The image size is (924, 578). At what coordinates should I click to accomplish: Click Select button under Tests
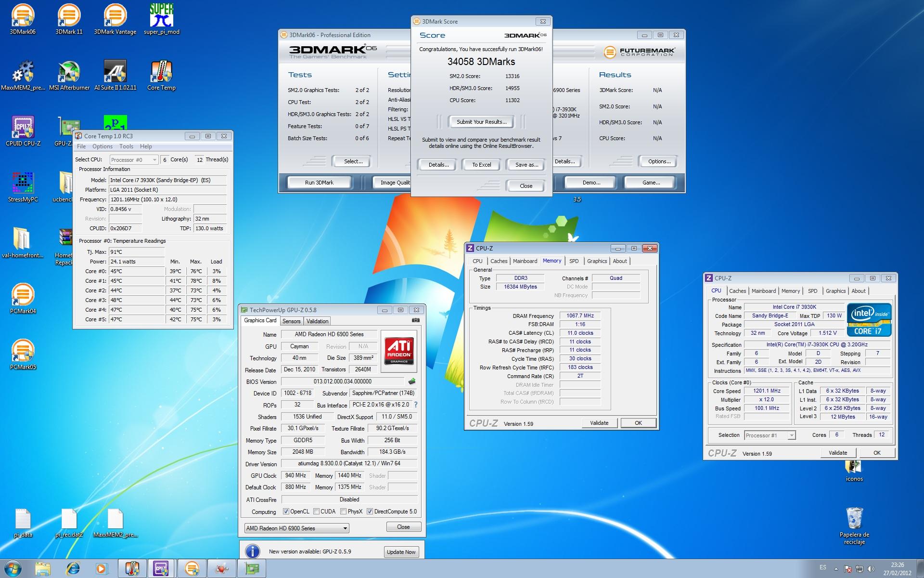[x=353, y=161]
